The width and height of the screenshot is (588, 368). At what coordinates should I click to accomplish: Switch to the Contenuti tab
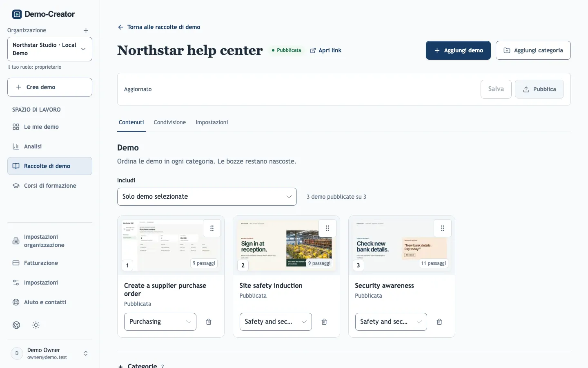pyautogui.click(x=131, y=122)
